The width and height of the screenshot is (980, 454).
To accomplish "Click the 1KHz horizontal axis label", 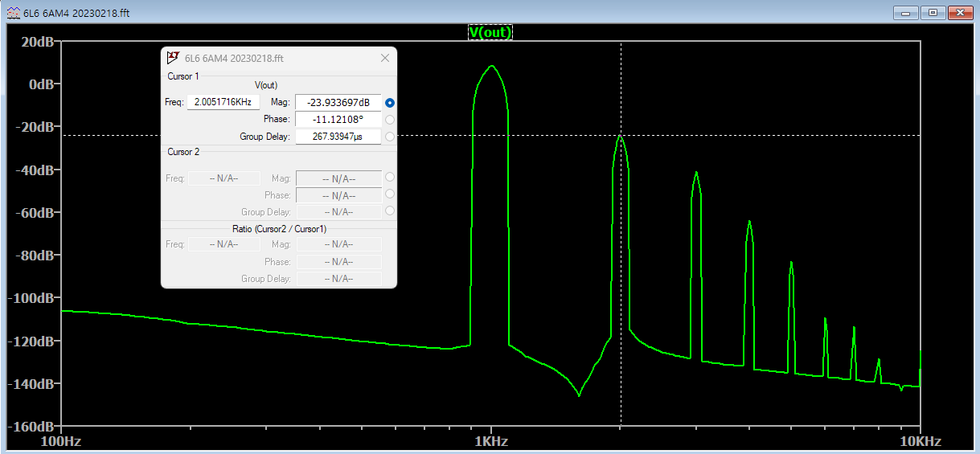I will (x=490, y=441).
